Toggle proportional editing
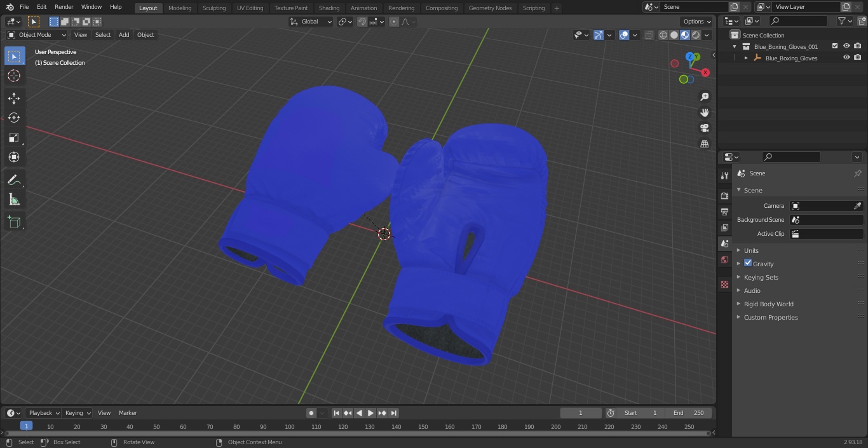The height and width of the screenshot is (448, 868). coord(394,22)
